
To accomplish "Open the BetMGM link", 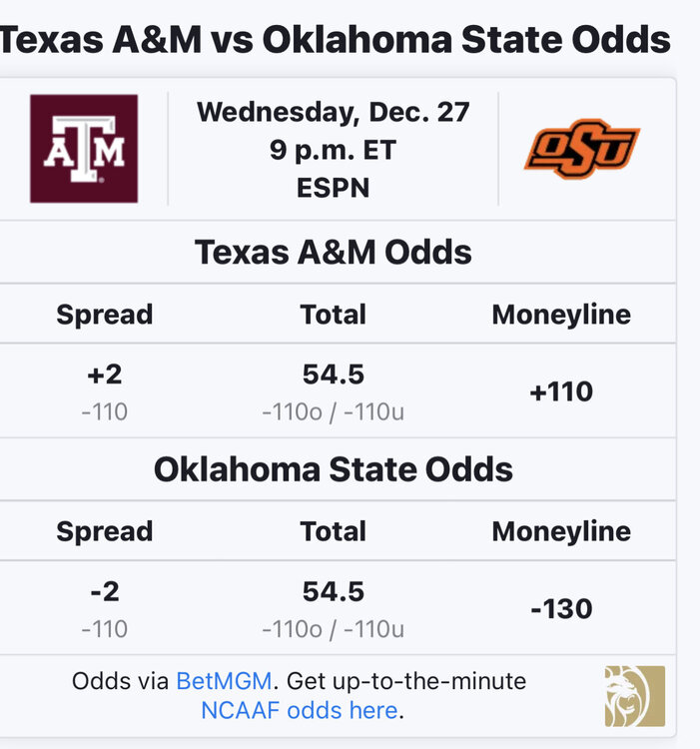I will 225,682.
